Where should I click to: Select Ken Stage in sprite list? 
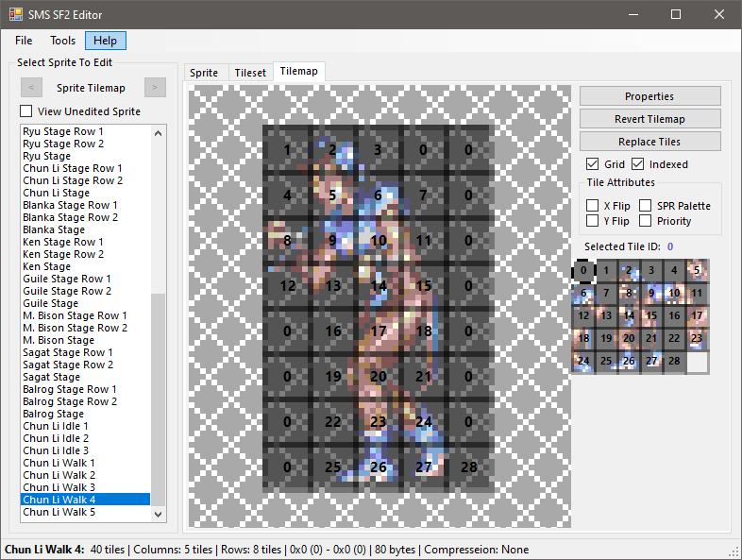tap(85, 266)
